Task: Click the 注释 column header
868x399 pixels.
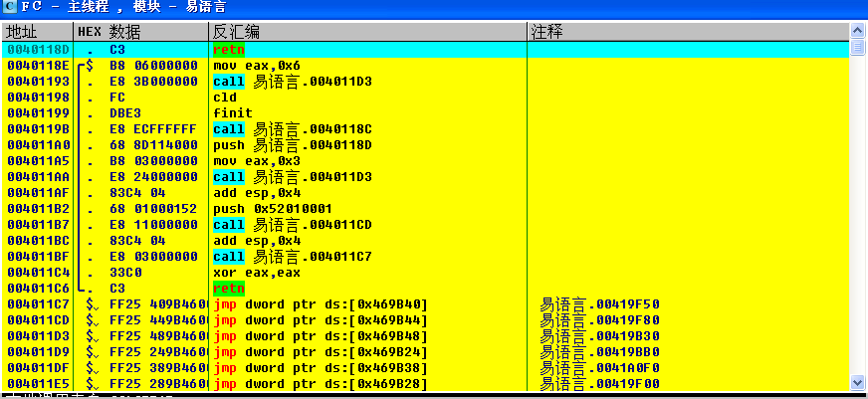Action: (x=688, y=32)
